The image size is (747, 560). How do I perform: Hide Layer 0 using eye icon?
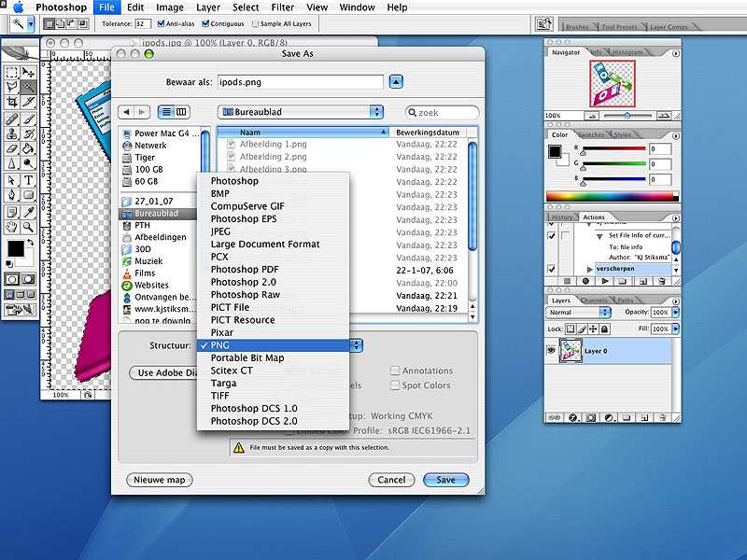(552, 350)
